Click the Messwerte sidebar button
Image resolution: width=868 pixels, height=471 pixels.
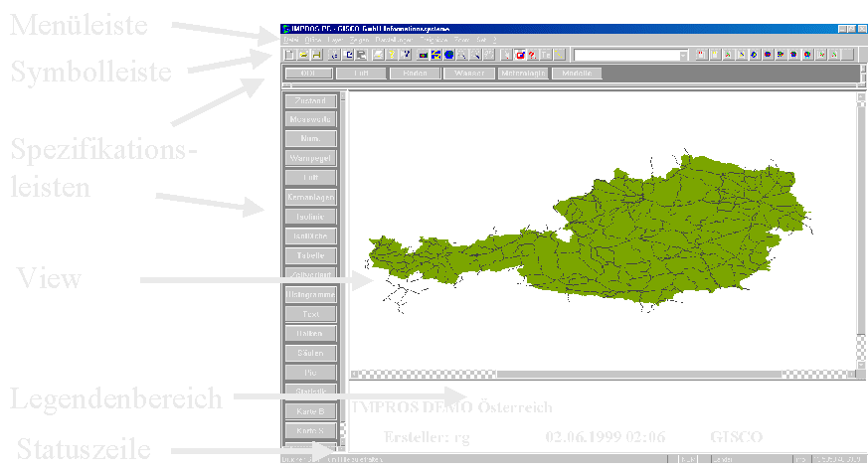(311, 119)
